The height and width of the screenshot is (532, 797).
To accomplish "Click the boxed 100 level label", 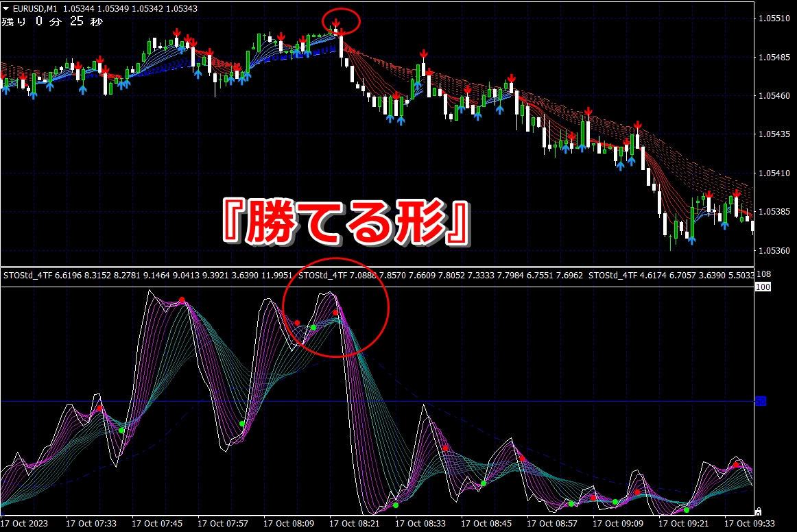I will 763,287.
